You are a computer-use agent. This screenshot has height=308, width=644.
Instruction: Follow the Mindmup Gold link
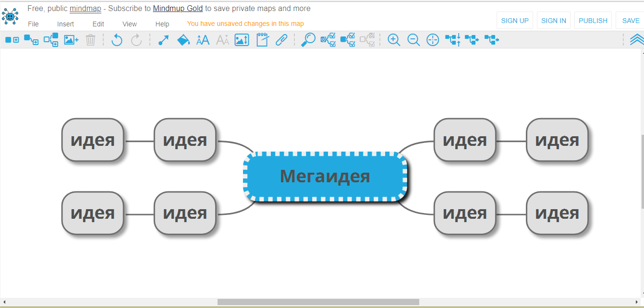point(178,9)
